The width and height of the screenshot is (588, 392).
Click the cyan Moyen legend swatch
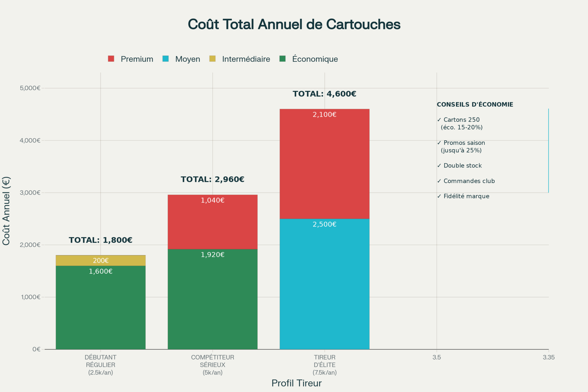click(166, 59)
